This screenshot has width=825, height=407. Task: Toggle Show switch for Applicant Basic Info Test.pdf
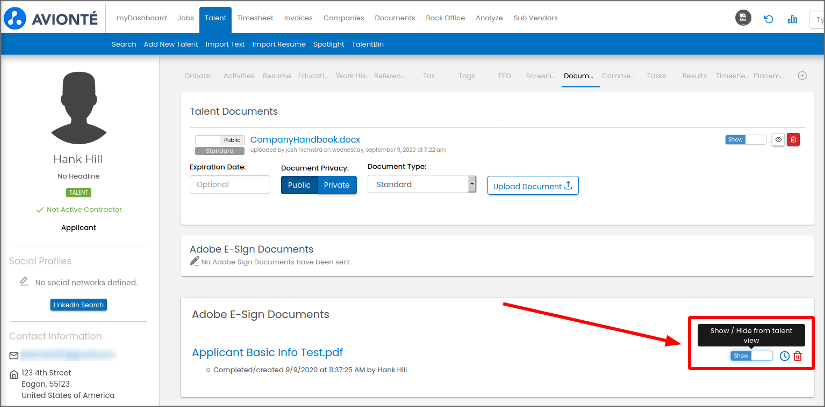pyautogui.click(x=751, y=356)
